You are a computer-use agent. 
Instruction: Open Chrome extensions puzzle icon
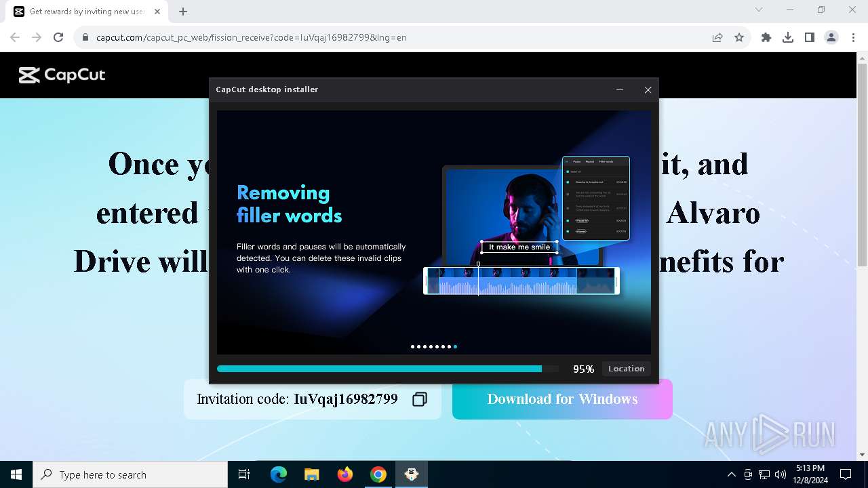pos(766,37)
